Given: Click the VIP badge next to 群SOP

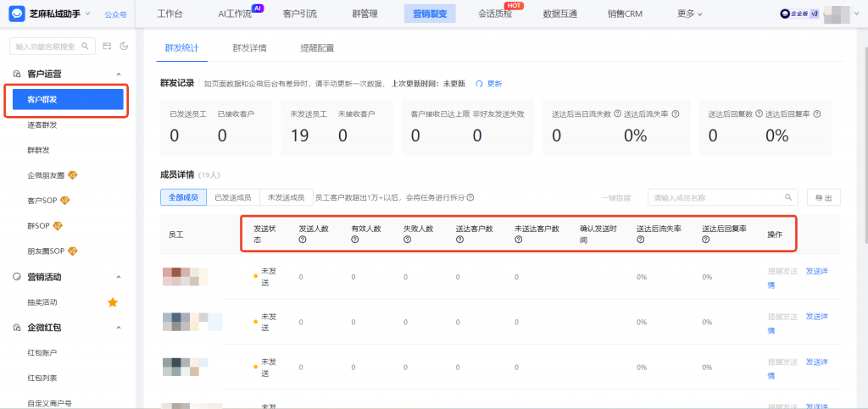Looking at the screenshot, I should pos(58,225).
